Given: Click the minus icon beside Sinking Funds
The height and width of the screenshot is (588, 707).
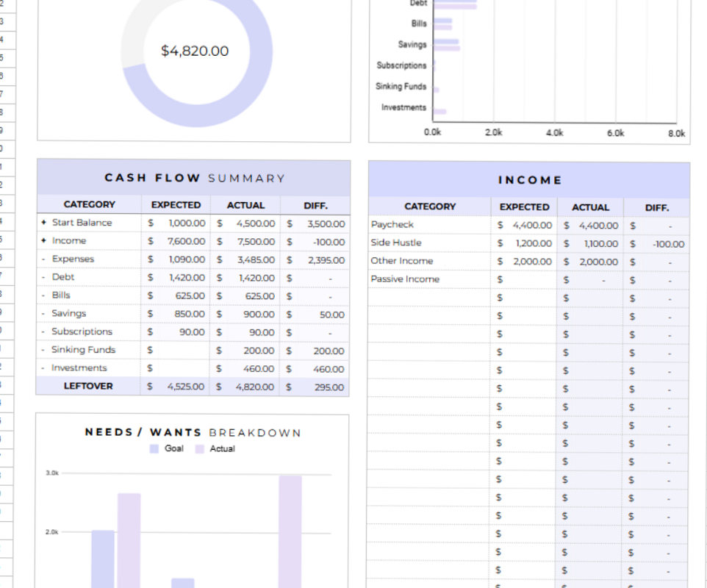Looking at the screenshot, I should tap(43, 349).
